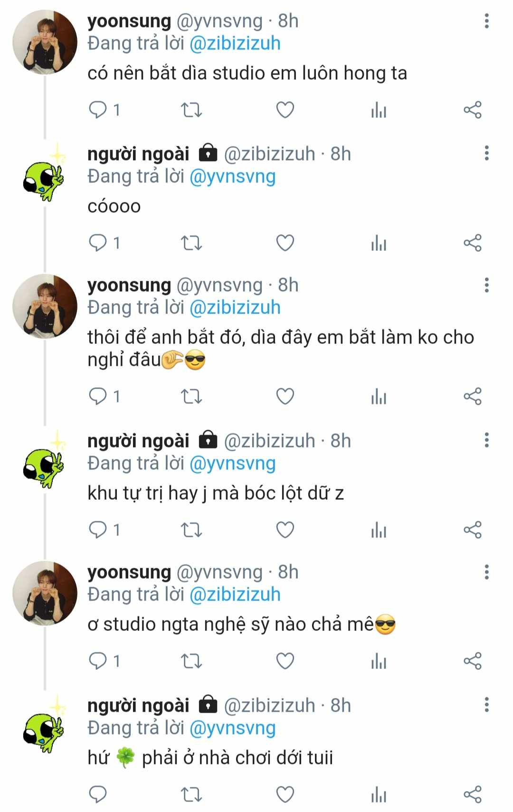Like the 'cóooo' reply
Viewport: 513px width, 812px height.
coord(285,243)
